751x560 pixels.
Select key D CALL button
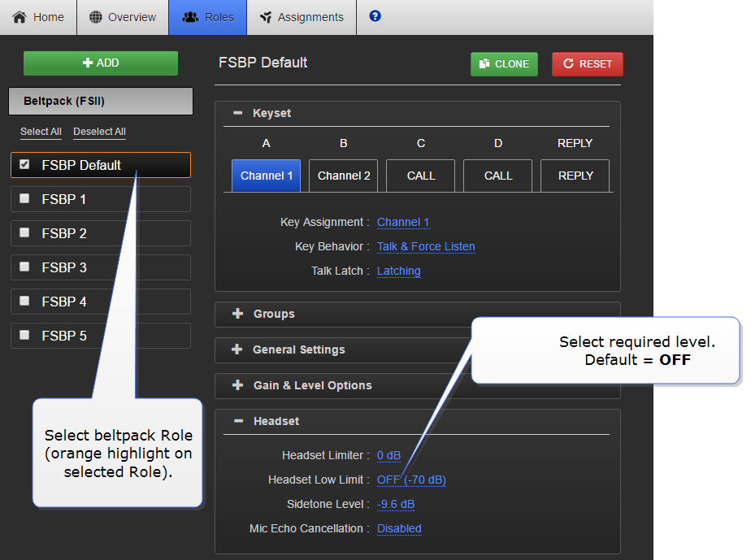pos(498,176)
